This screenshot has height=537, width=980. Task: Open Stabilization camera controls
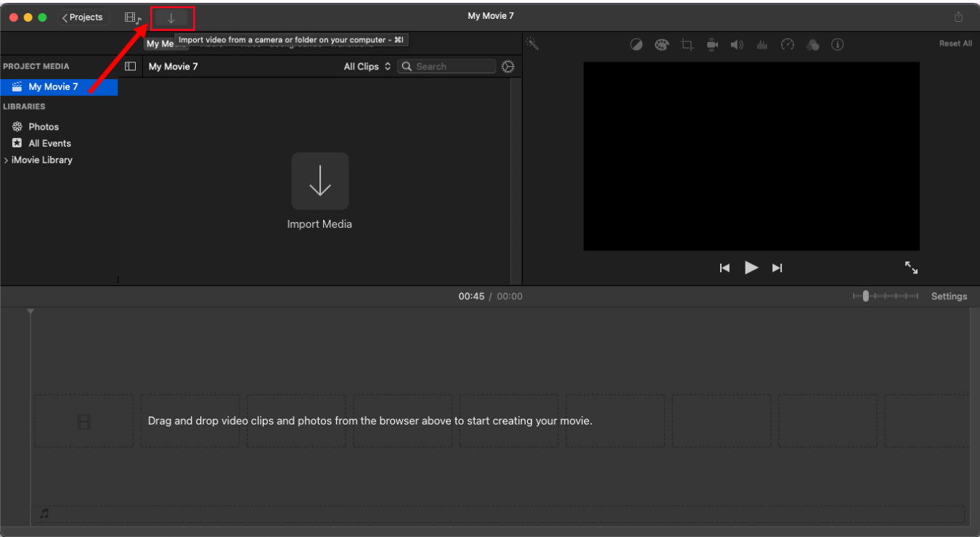click(x=712, y=45)
